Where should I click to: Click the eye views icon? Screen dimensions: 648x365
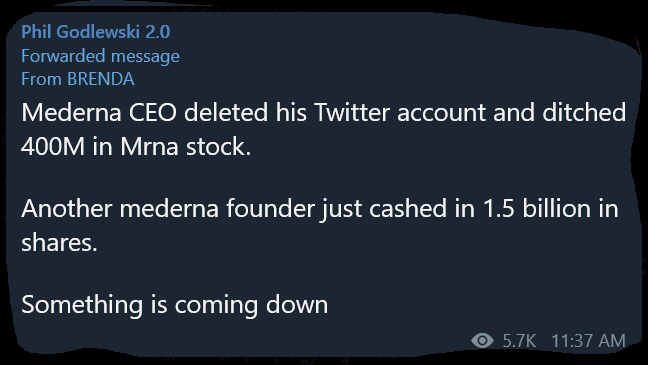pos(482,341)
